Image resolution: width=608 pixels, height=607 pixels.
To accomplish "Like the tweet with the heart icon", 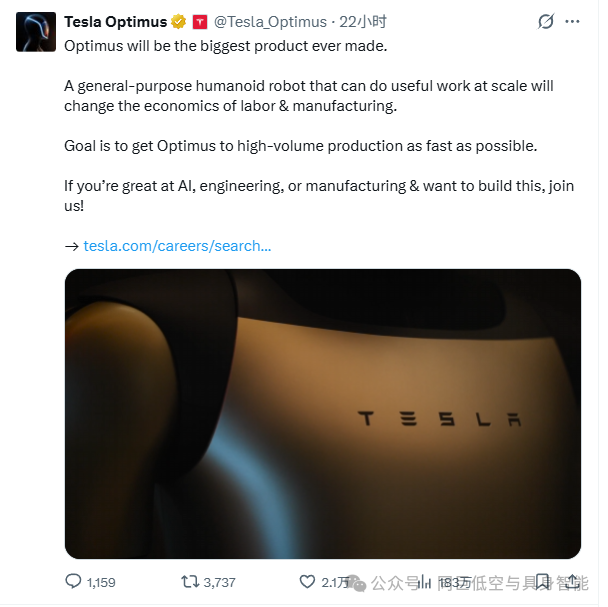I will click(308, 581).
